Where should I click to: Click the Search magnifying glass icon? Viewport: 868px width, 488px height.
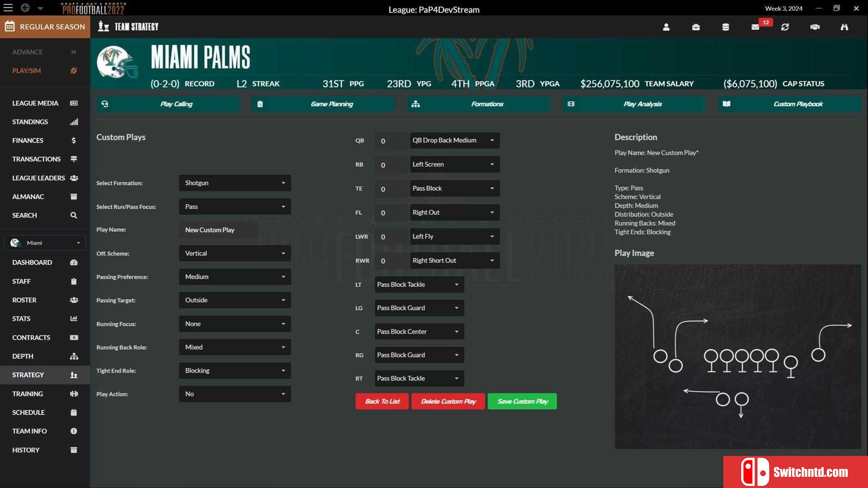(x=74, y=216)
